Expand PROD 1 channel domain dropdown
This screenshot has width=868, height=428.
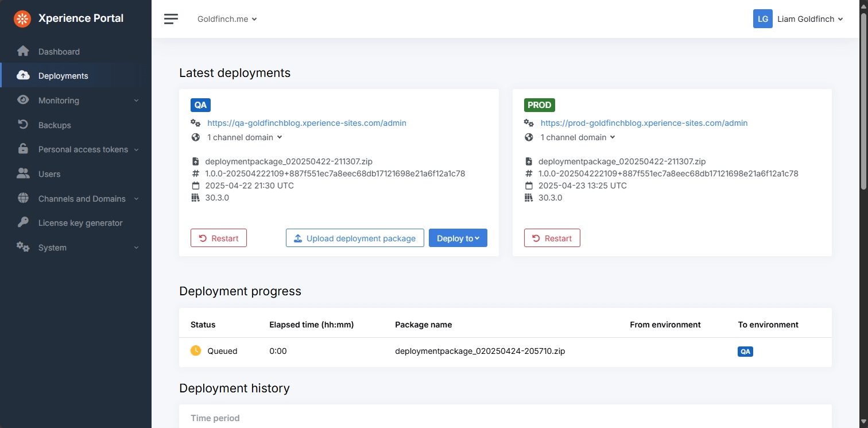578,137
